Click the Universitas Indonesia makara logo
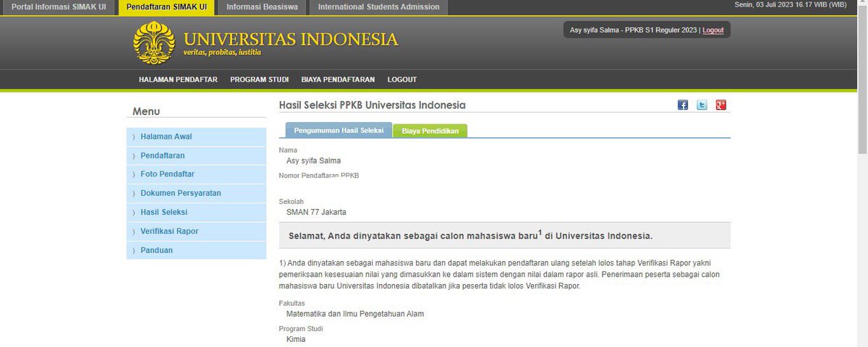The height and width of the screenshot is (347, 868). click(x=154, y=43)
